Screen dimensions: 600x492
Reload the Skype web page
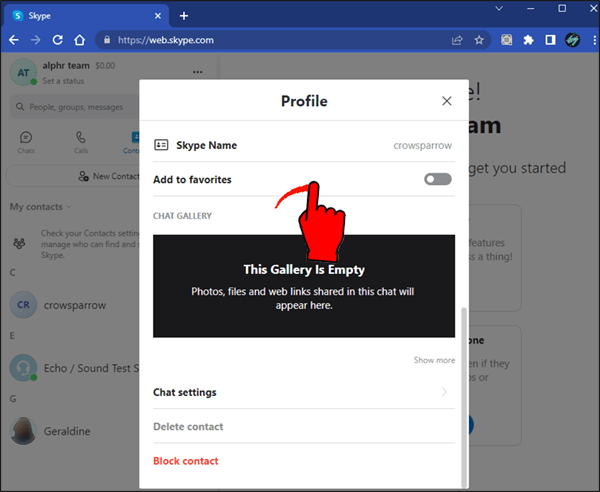click(58, 40)
